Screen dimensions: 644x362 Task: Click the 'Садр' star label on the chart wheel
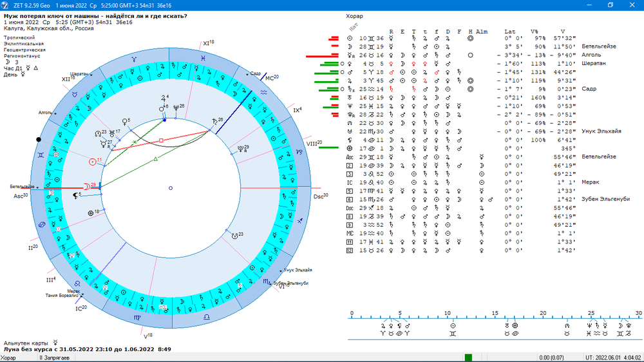point(256,73)
